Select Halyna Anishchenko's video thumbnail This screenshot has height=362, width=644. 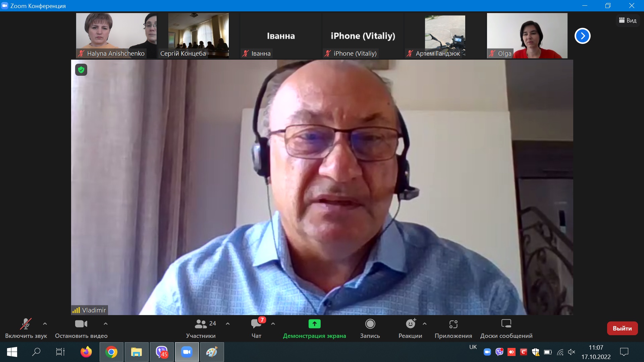[116, 36]
